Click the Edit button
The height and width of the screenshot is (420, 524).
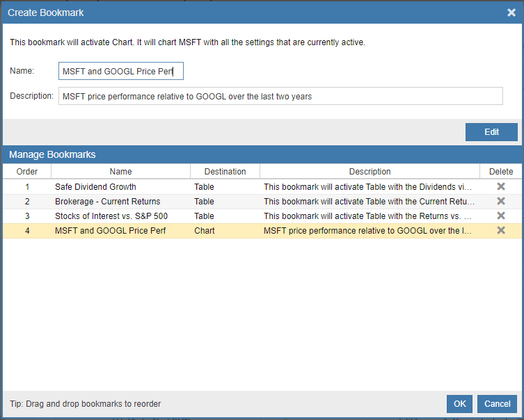491,132
